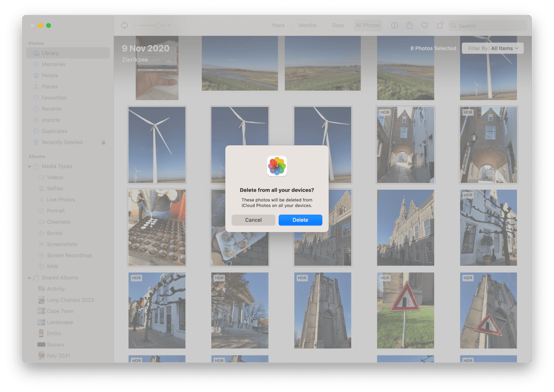Click the Info icon in toolbar

coord(394,26)
